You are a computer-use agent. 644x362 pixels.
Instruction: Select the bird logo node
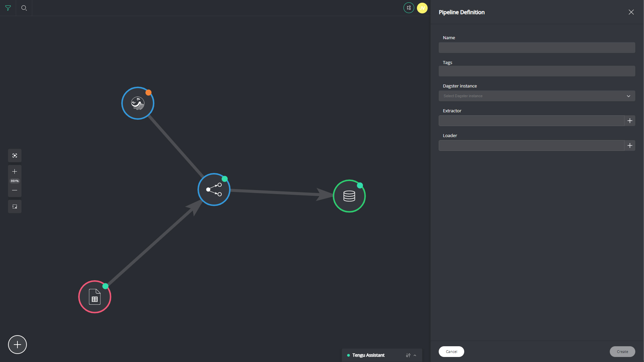(138, 103)
